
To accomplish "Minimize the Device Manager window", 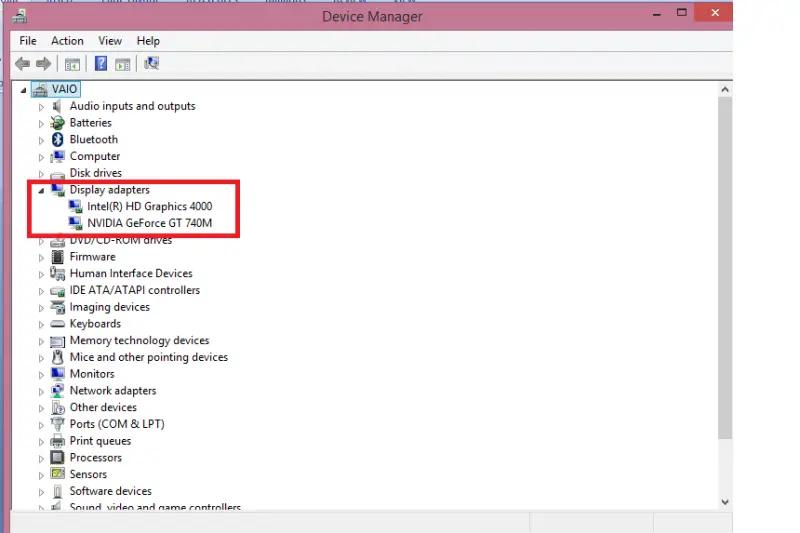I will pyautogui.click(x=657, y=14).
